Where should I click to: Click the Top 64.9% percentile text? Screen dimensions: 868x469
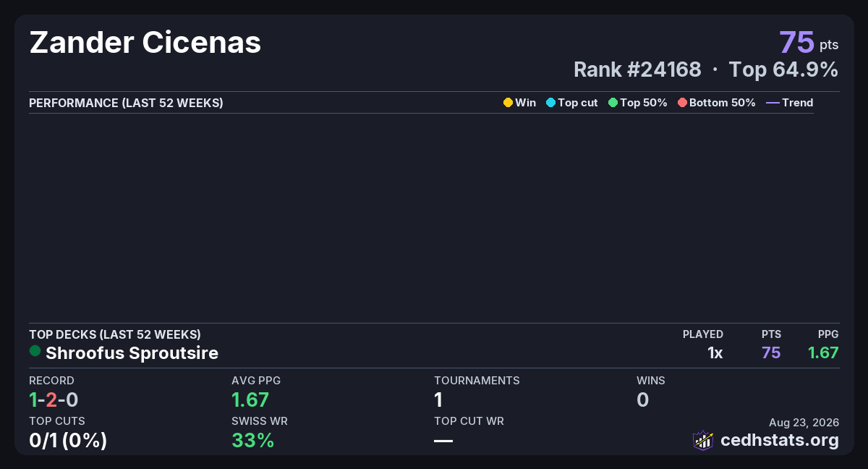[783, 69]
